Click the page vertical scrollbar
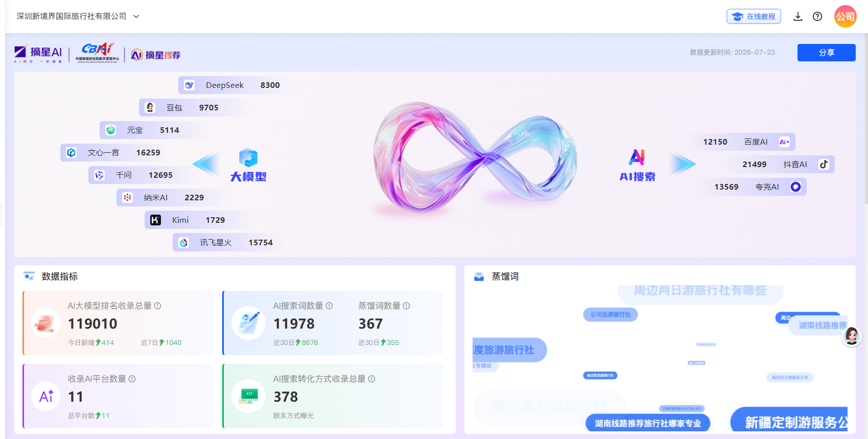 tap(865, 120)
